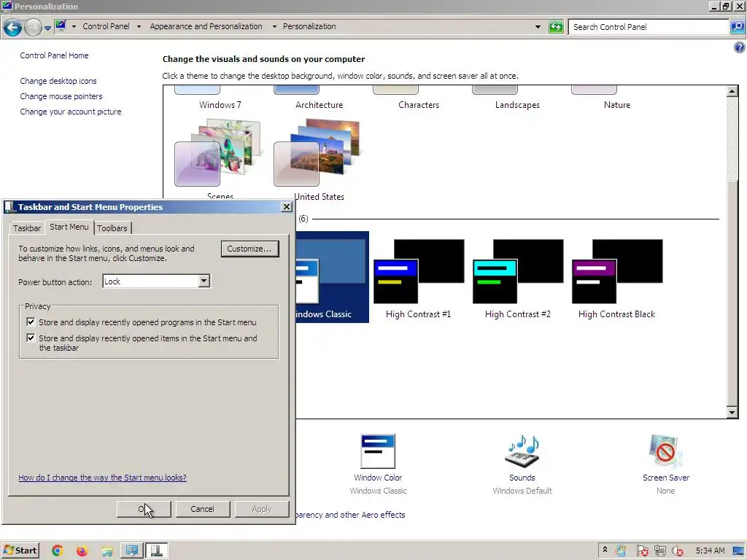Click the Aero effects troubleshooting link
Viewport: 747px width, 560px height.
click(x=351, y=515)
